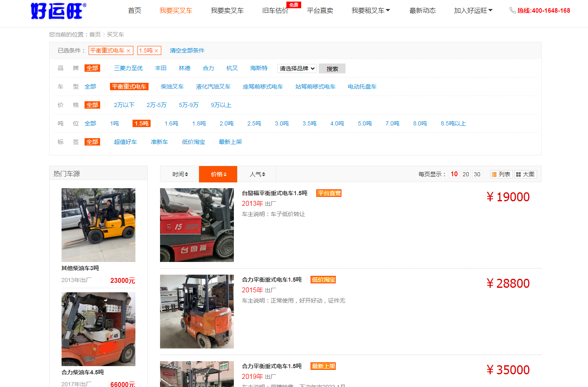Select 电动托盘车 type filter
Image resolution: width=588 pixels, height=387 pixels.
tap(362, 87)
